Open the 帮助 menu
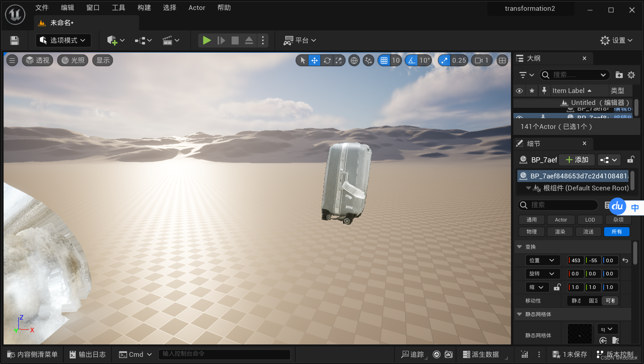Viewport: 644px width, 364px height. click(224, 8)
